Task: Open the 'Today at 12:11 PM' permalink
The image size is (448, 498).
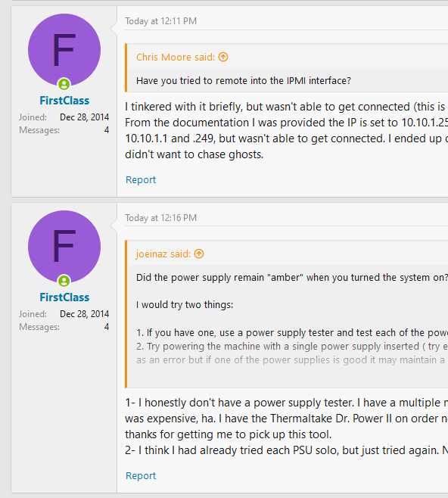Action: click(x=161, y=21)
